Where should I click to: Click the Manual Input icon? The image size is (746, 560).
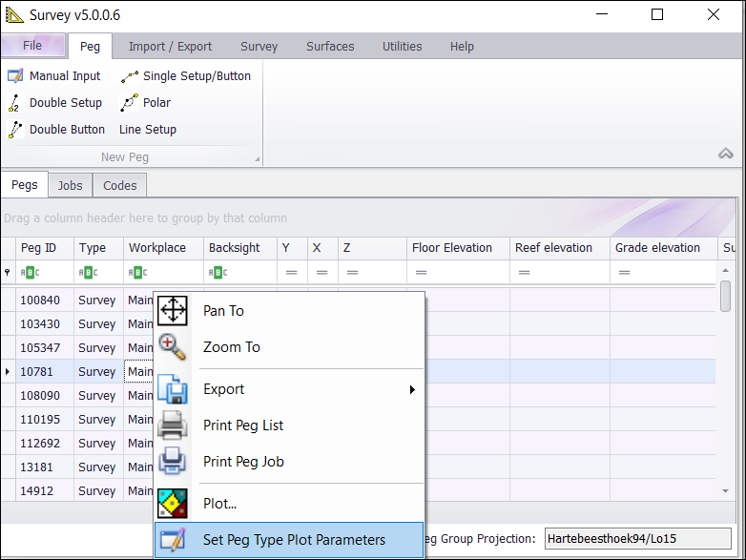coord(15,76)
